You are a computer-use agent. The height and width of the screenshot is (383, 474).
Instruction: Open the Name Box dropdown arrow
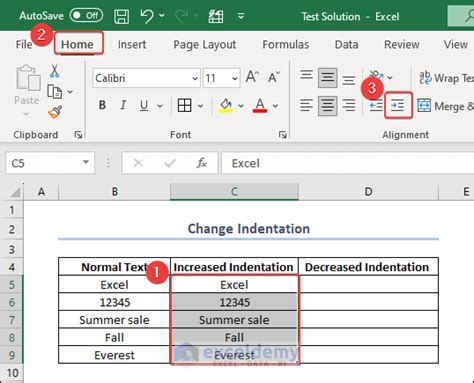[x=86, y=162]
